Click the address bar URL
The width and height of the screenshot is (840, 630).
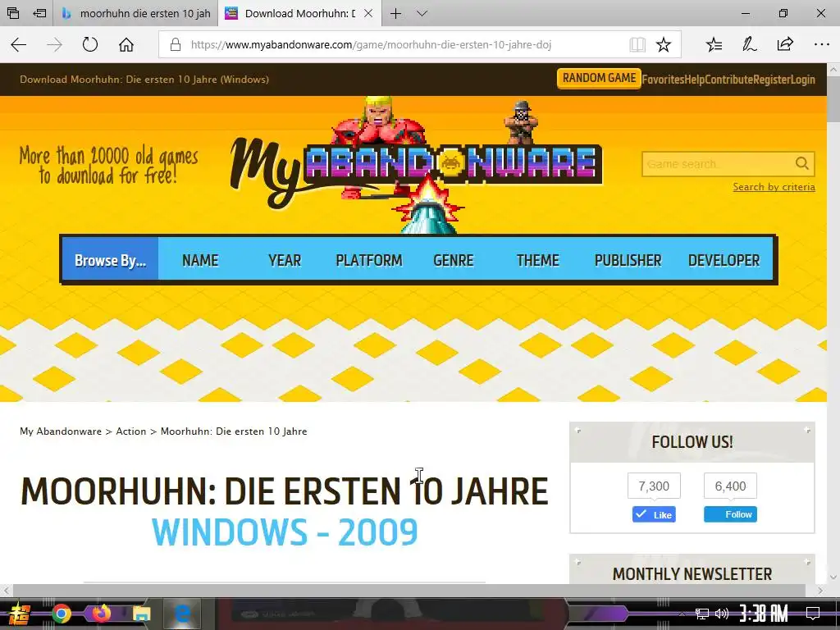(x=371, y=44)
